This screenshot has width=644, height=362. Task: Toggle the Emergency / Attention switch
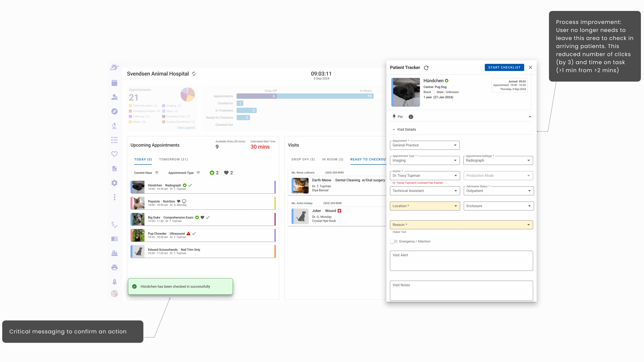394,241
